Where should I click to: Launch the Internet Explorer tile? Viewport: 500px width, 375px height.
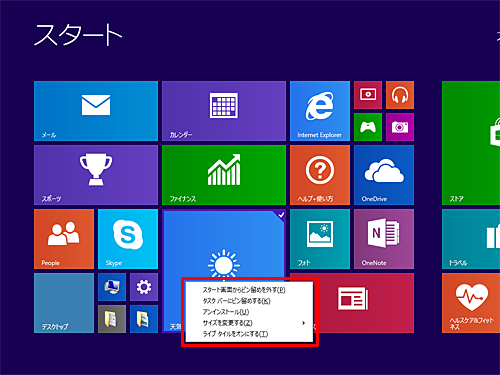pyautogui.click(x=320, y=111)
